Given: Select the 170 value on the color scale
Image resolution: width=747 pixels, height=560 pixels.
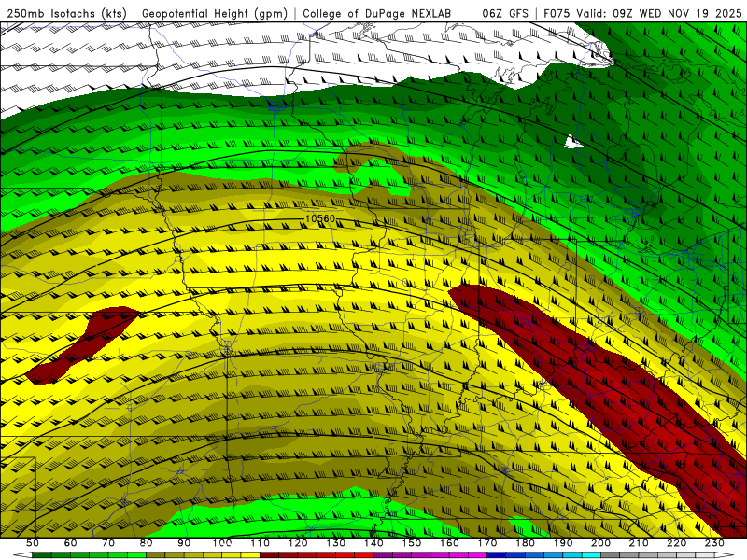Looking at the screenshot, I should 486,543.
